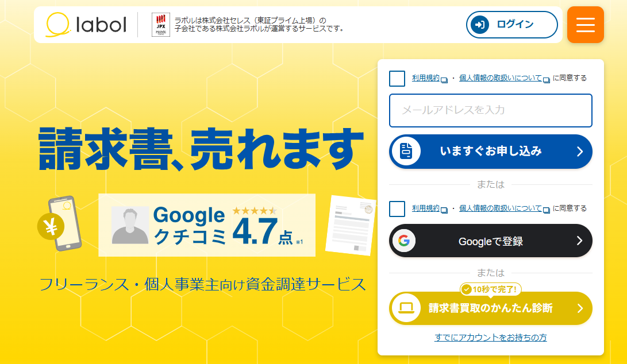The width and height of the screenshot is (627, 364).
Task: Check the first terms agreement checkbox
Action: 397,78
